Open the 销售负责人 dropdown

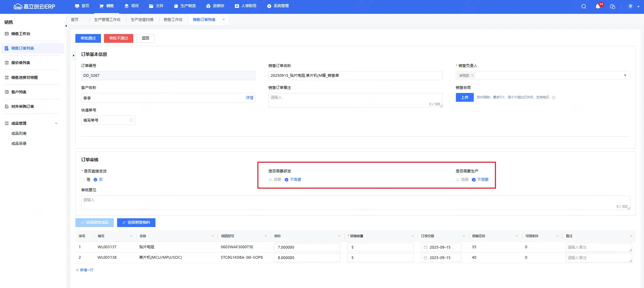tap(625, 75)
